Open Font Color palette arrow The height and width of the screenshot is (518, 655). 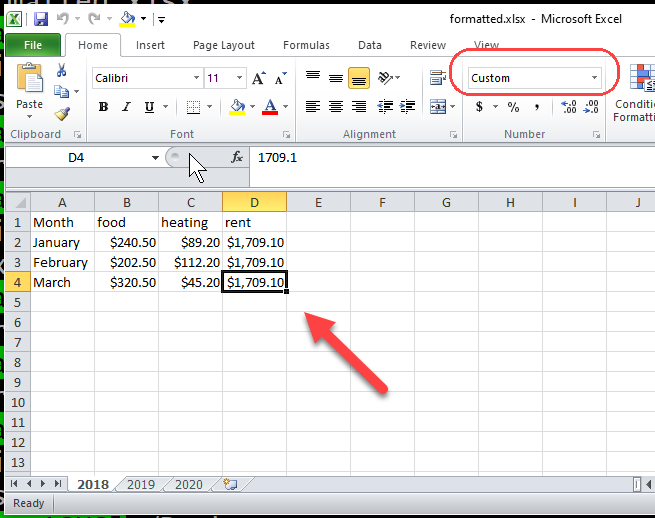(x=285, y=107)
